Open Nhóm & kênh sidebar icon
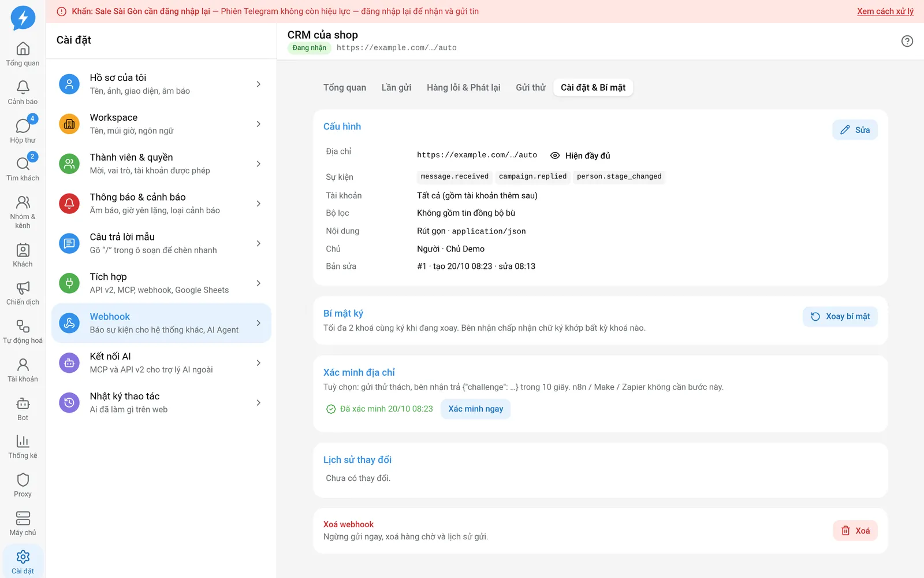 [x=23, y=212]
